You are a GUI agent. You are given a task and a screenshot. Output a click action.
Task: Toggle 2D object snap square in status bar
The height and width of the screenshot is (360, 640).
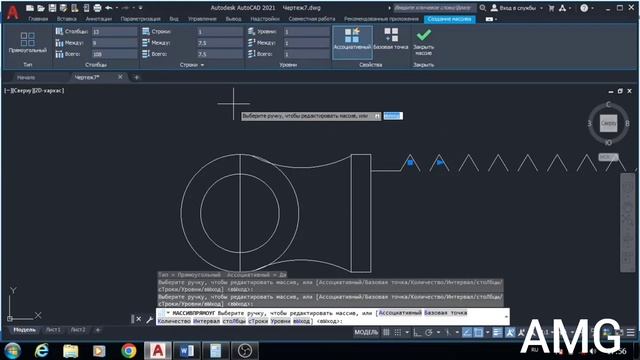[x=478, y=333]
